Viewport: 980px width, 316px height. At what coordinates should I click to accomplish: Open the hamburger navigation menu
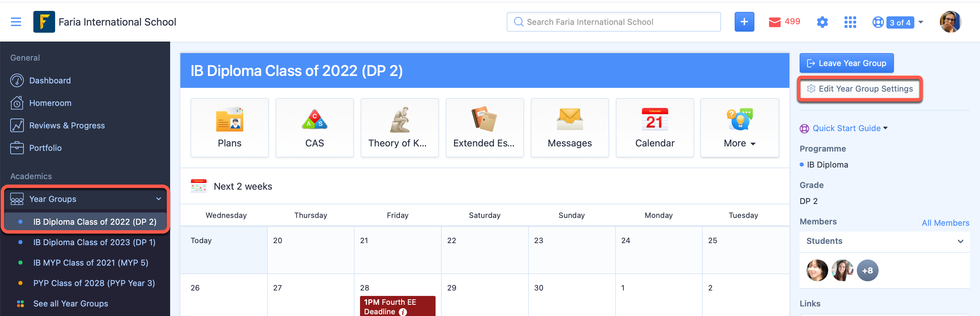tap(16, 22)
